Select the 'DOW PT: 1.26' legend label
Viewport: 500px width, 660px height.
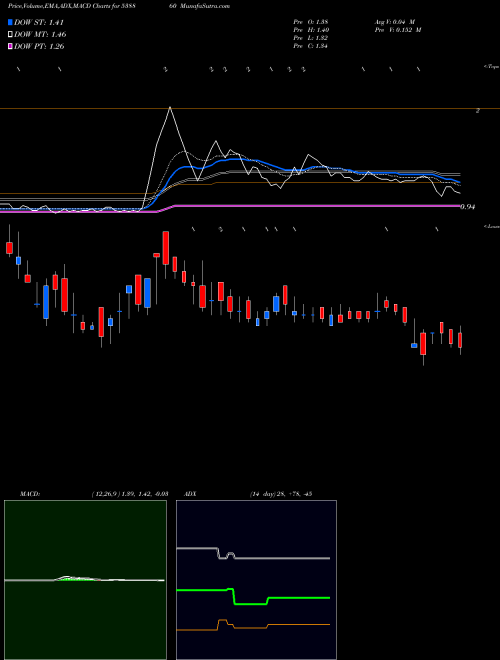pyautogui.click(x=39, y=47)
